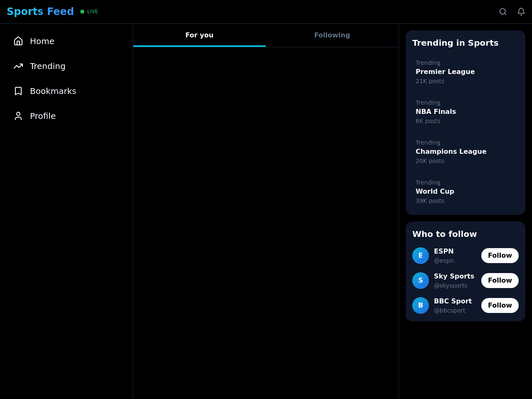532x399 pixels.
Task: Select the For you tab
Action: click(x=199, y=35)
